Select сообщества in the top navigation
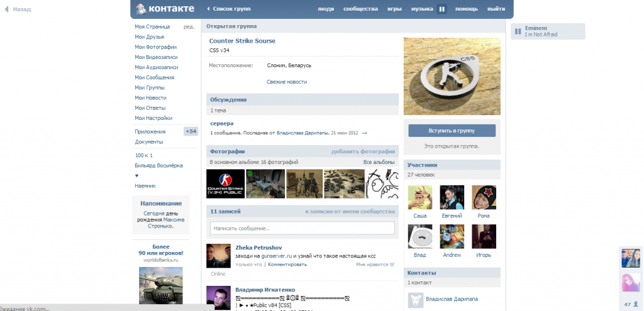Viewport: 644px width, 311px height. pos(360,9)
